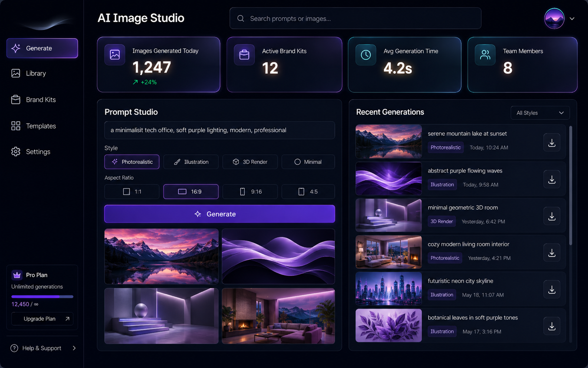This screenshot has width=588, height=368.
Task: Click the Images Generated Today card icon
Action: click(115, 55)
